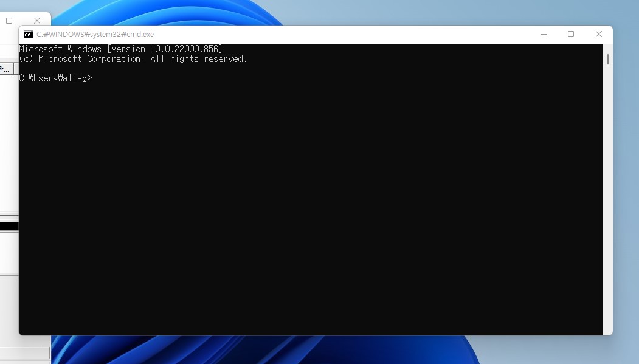
Task: Maximize the background window behind cmd
Action: point(9,21)
